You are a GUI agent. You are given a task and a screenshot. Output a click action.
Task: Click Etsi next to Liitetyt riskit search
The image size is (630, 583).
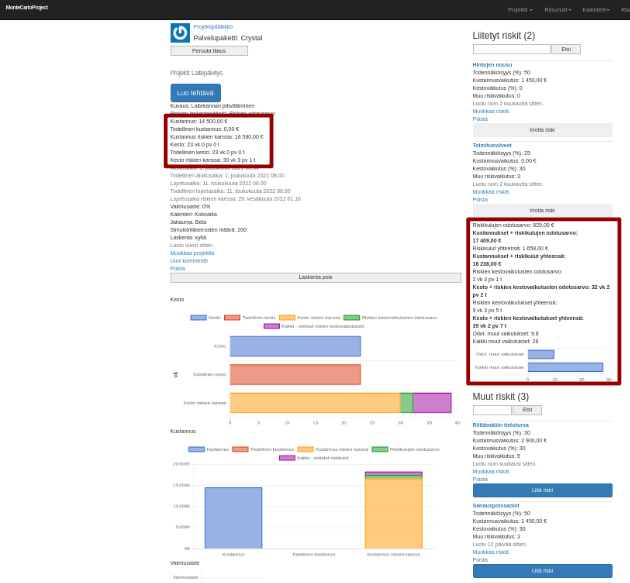coord(565,49)
